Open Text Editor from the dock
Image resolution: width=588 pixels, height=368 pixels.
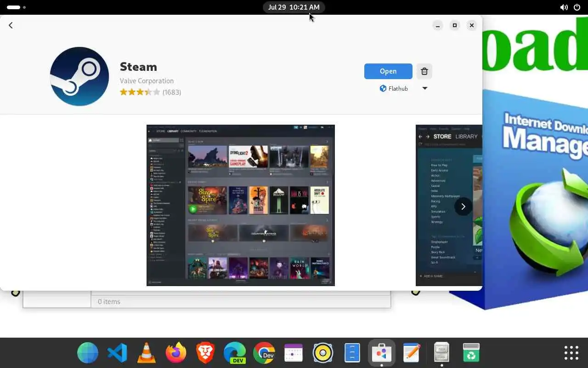[411, 353]
